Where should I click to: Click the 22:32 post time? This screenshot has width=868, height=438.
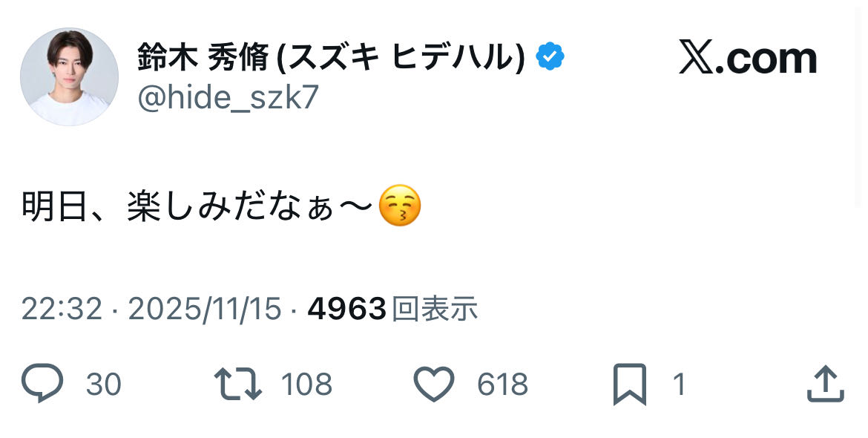click(x=61, y=309)
